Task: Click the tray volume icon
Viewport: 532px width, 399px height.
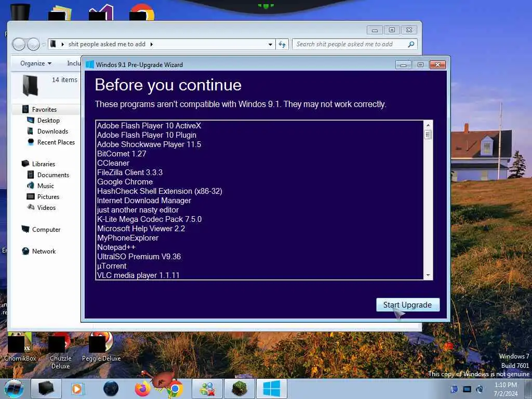Action: tap(480, 389)
